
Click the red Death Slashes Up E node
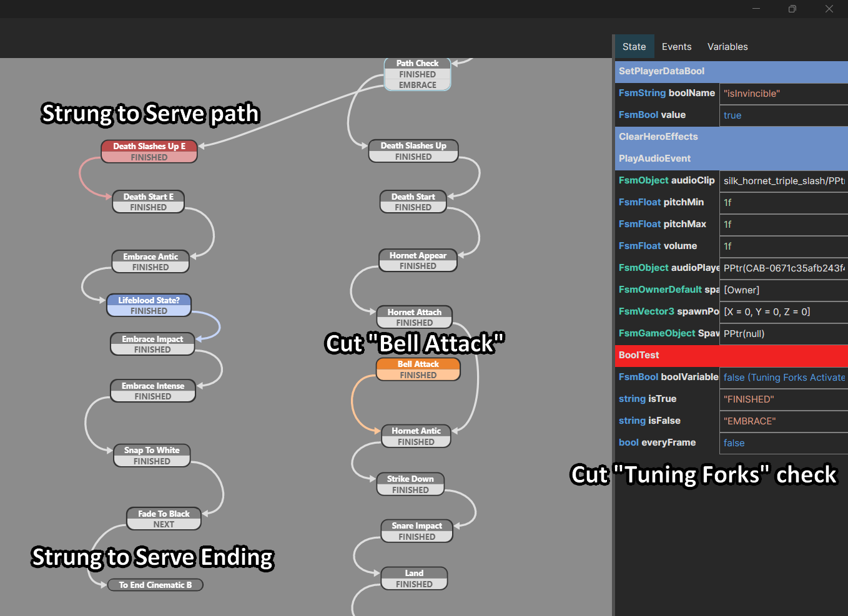[149, 147]
